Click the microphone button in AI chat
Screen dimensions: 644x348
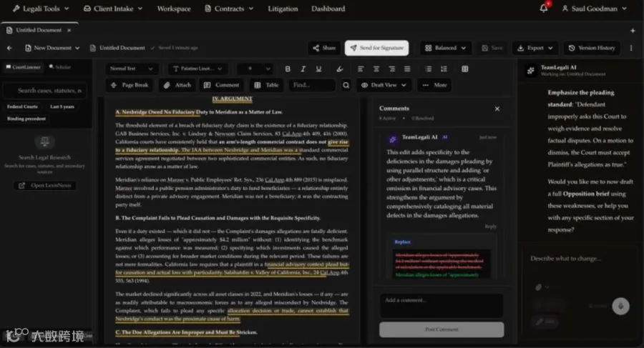[x=620, y=306]
